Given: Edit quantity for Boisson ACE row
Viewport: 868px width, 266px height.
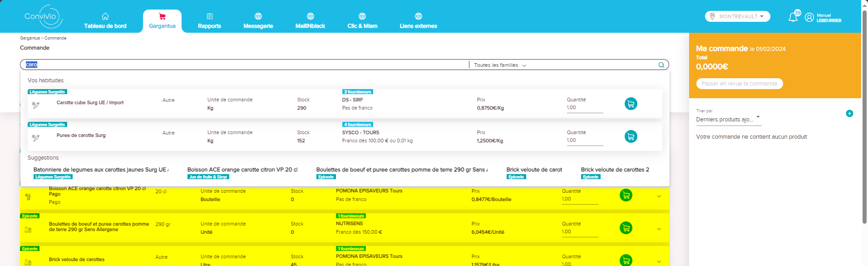Looking at the screenshot, I should [x=580, y=199].
